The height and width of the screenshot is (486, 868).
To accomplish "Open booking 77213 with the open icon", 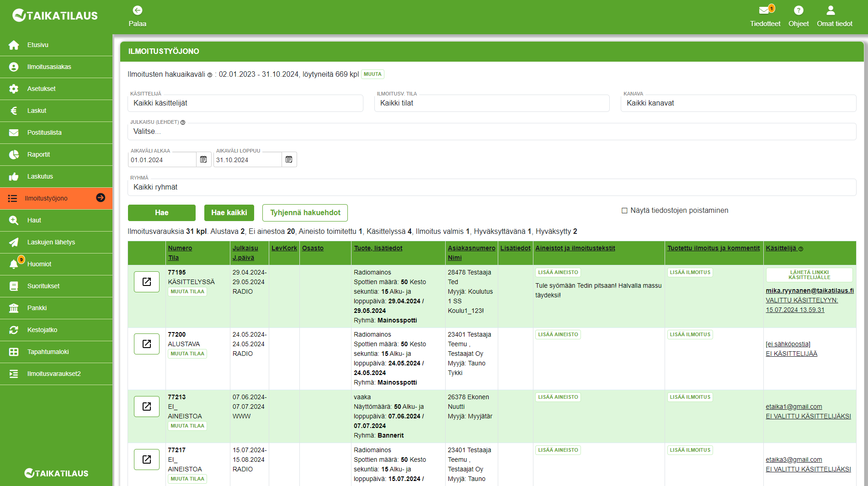I will 147,407.
